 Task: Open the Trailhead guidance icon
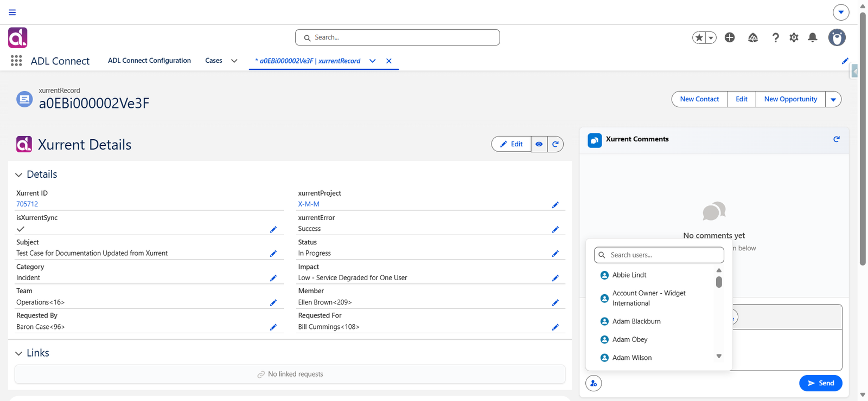pos(753,37)
